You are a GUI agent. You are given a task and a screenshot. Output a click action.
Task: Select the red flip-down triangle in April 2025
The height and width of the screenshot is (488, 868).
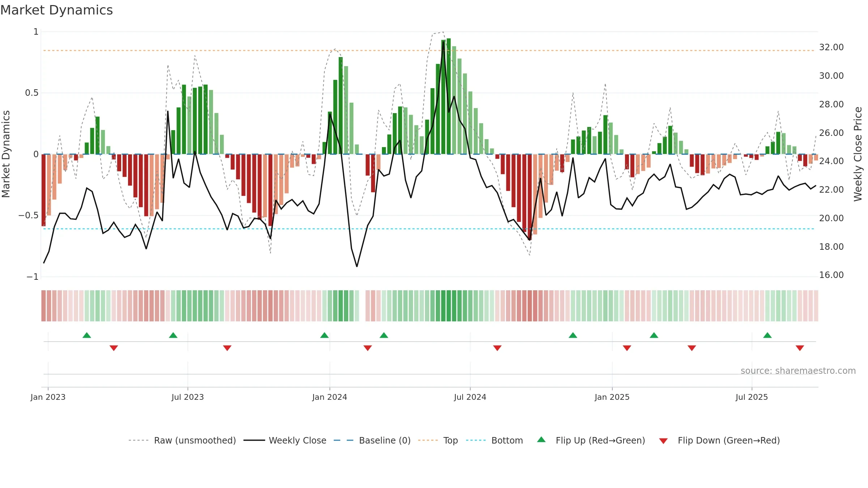(x=692, y=348)
